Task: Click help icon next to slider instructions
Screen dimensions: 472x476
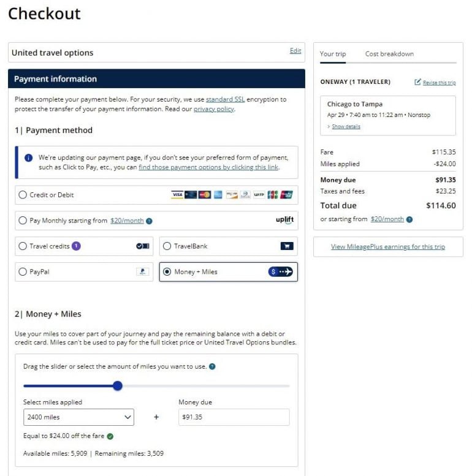Action: pyautogui.click(x=212, y=367)
